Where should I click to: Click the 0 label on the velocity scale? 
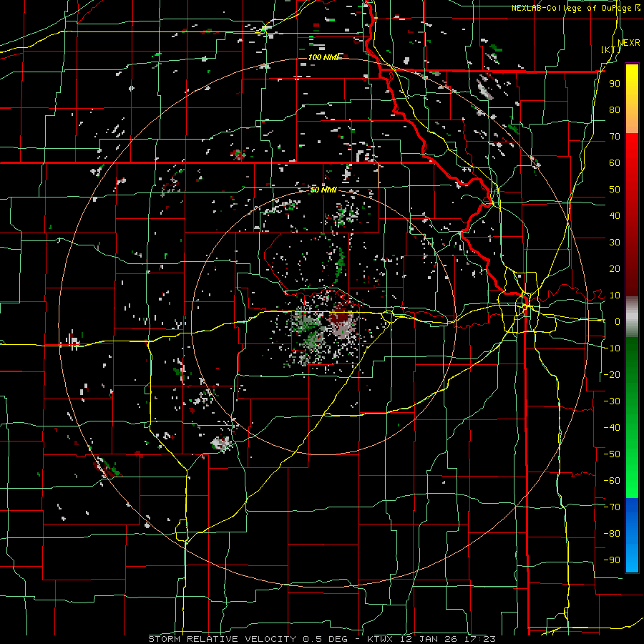618,321
